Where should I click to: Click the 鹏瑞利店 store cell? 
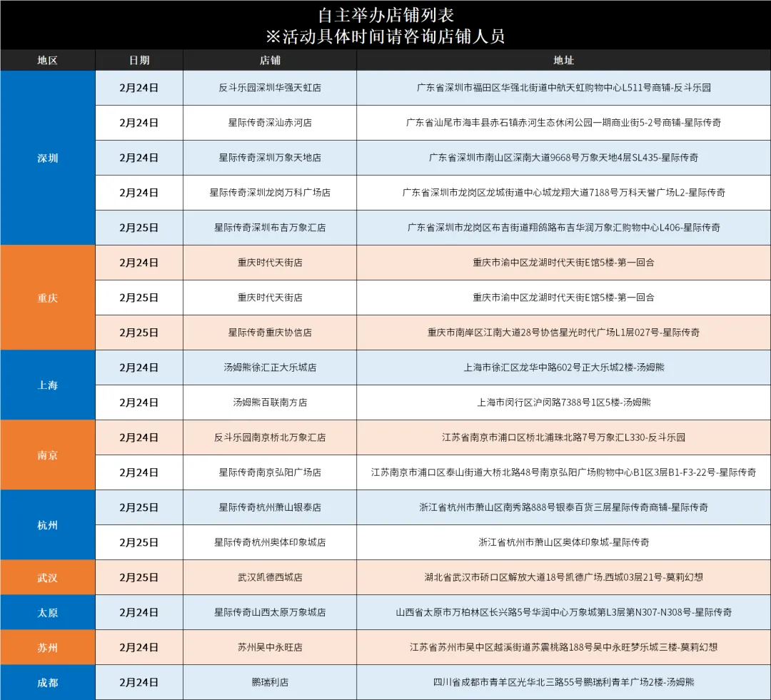pyautogui.click(x=270, y=682)
